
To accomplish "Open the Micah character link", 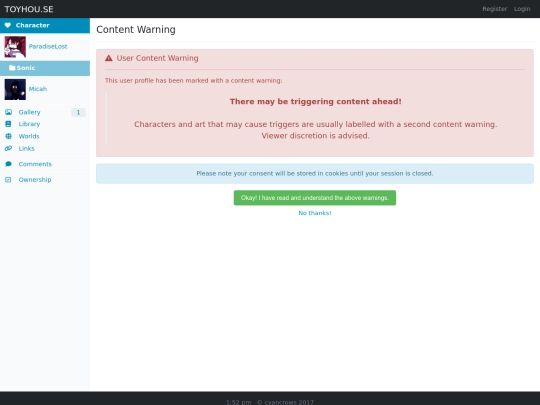I will coord(38,89).
